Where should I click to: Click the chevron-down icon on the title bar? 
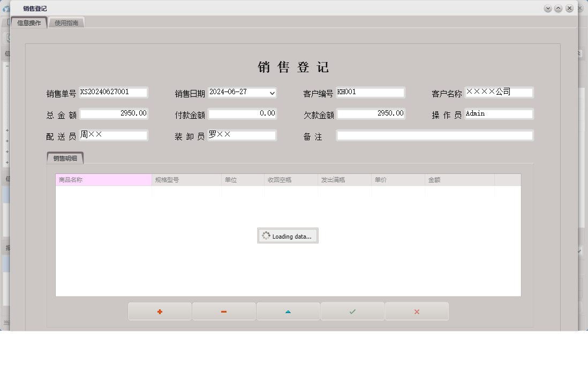click(x=548, y=9)
